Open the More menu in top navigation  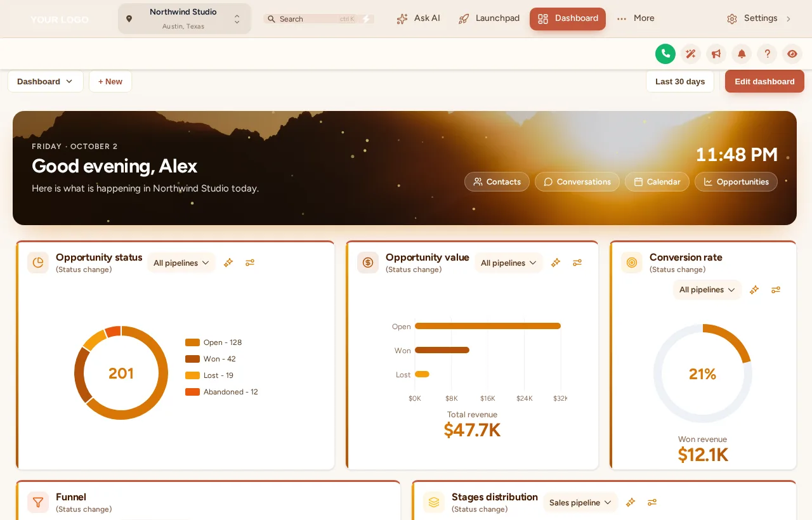pyautogui.click(x=636, y=18)
